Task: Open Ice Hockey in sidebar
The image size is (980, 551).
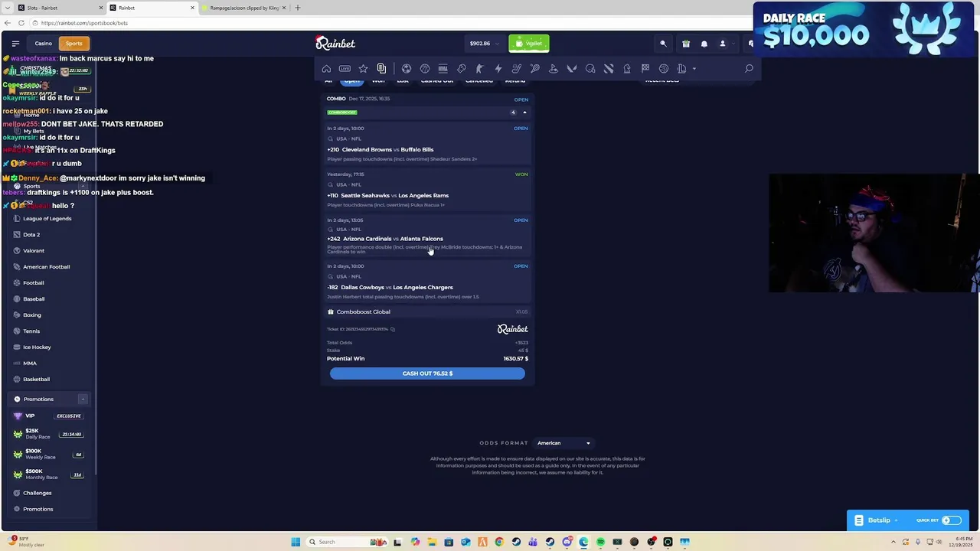Action: (37, 347)
